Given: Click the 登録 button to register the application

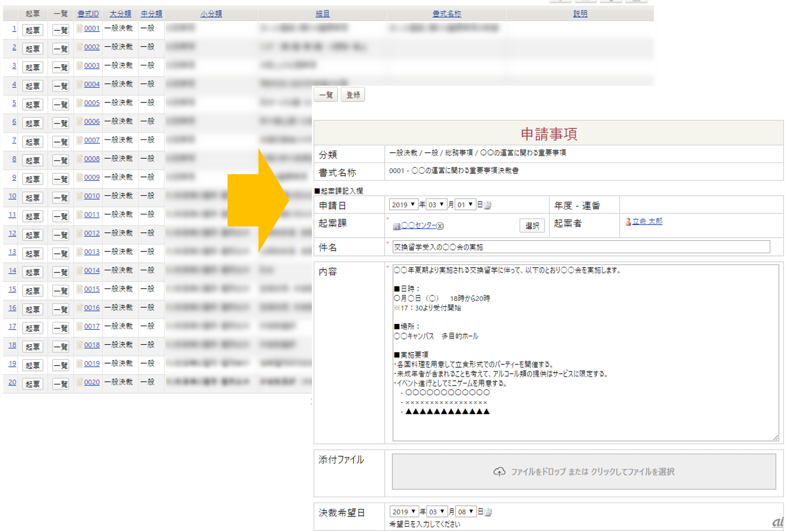Looking at the screenshot, I should coord(353,95).
